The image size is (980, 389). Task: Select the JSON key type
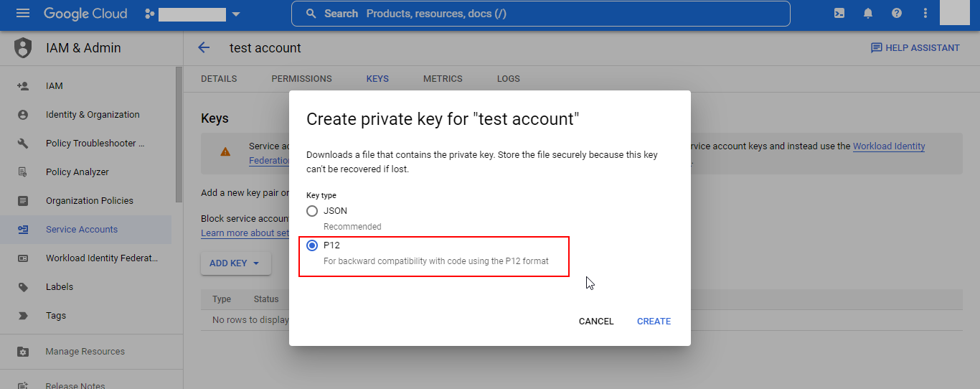(312, 211)
